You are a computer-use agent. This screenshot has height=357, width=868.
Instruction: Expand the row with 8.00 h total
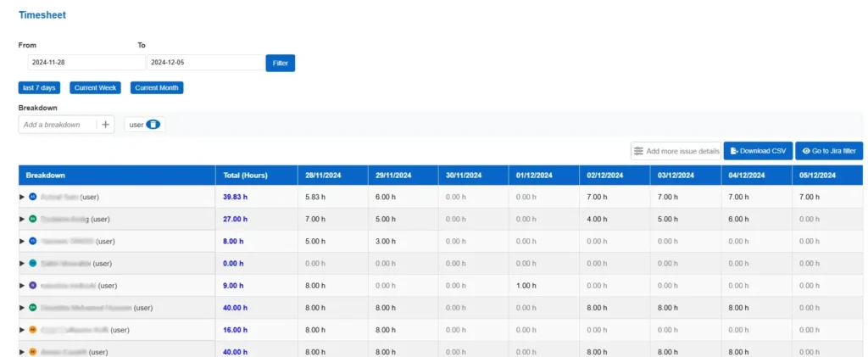(x=22, y=242)
